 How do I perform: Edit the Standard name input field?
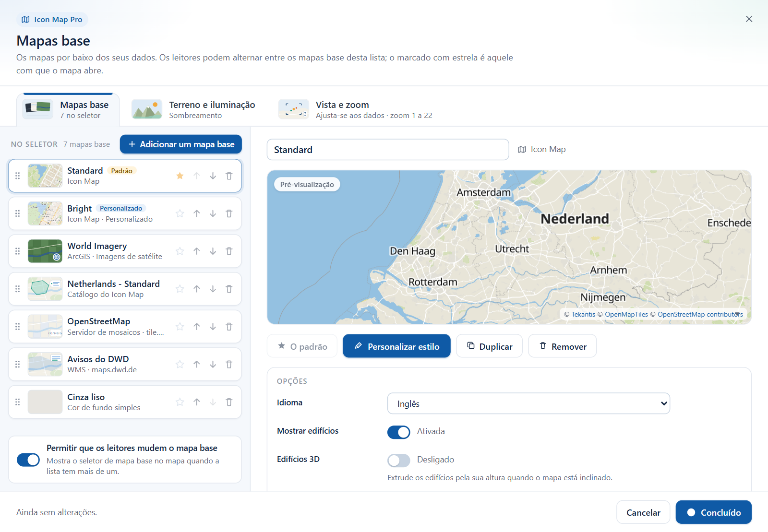click(x=388, y=150)
